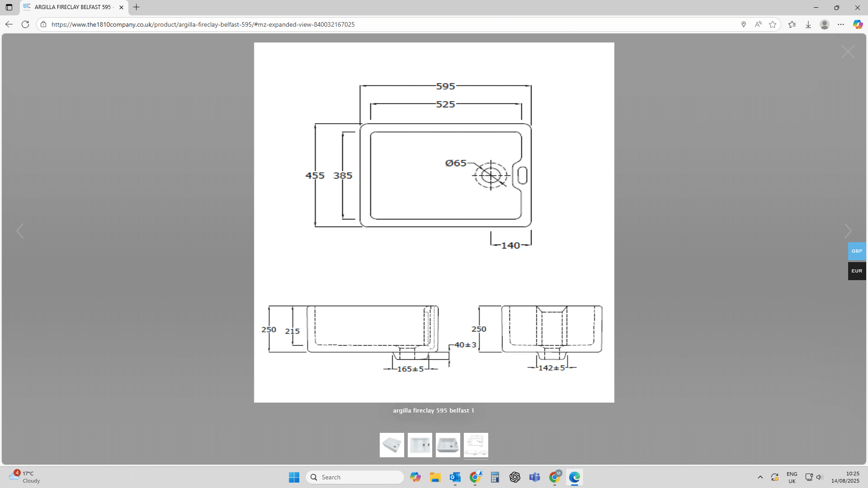868x488 pixels.
Task: Open weather widget showing 17°C Cloudy
Action: tap(25, 477)
